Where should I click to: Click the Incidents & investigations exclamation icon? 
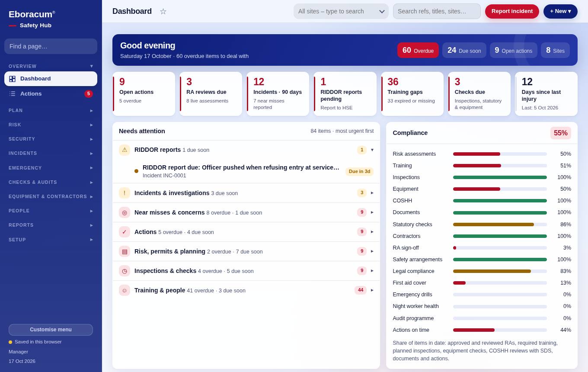[x=125, y=193]
